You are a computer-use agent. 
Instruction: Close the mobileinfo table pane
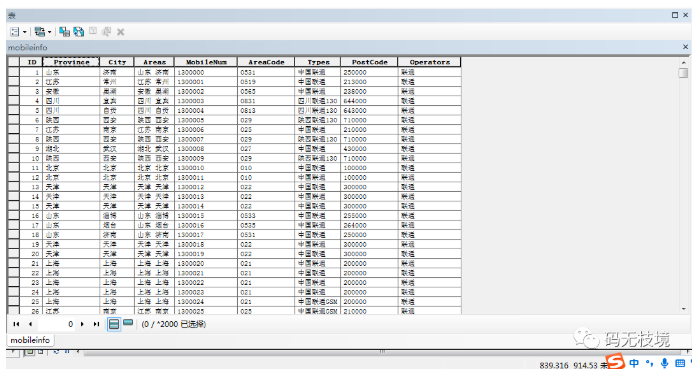tap(685, 47)
